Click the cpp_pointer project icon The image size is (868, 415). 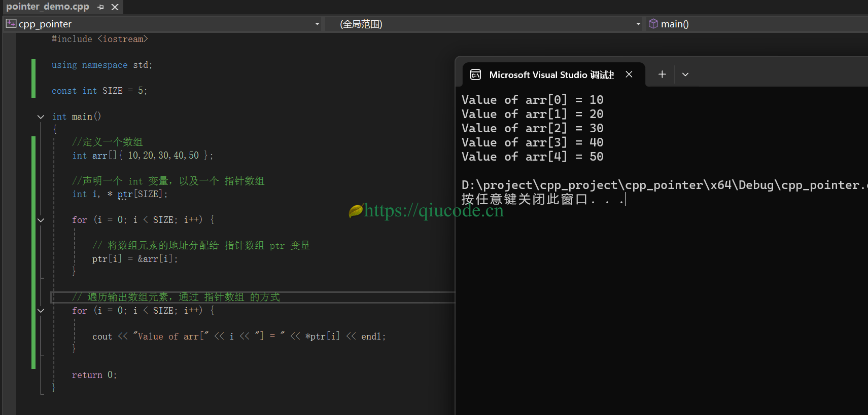click(11, 23)
